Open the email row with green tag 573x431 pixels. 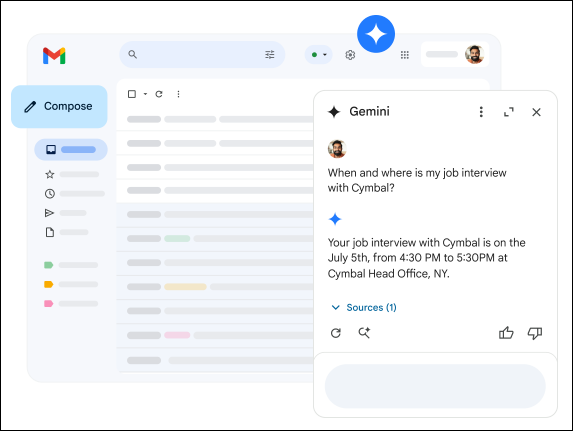(x=216, y=239)
